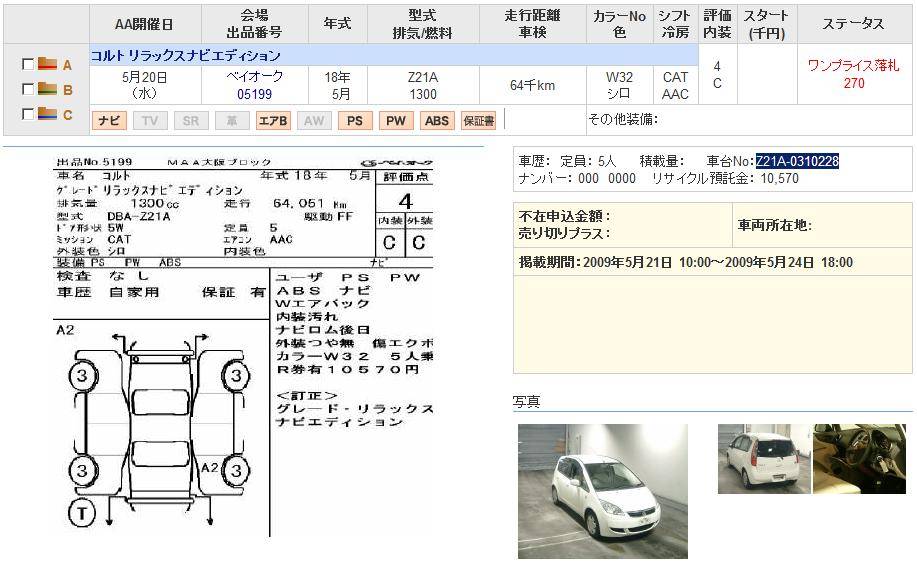Viewport: 917px width, 567px height.
Task: Click the ベイオーク venue name
Action: tap(254, 77)
